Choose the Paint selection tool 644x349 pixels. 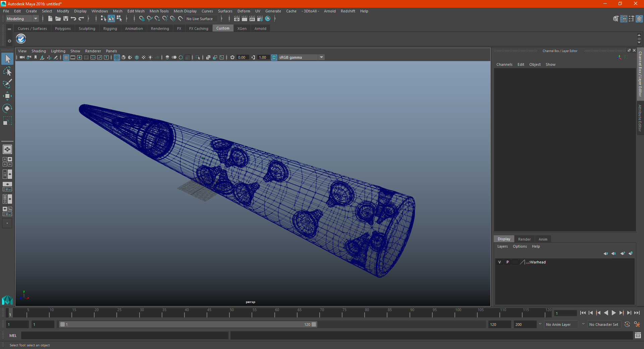point(7,84)
